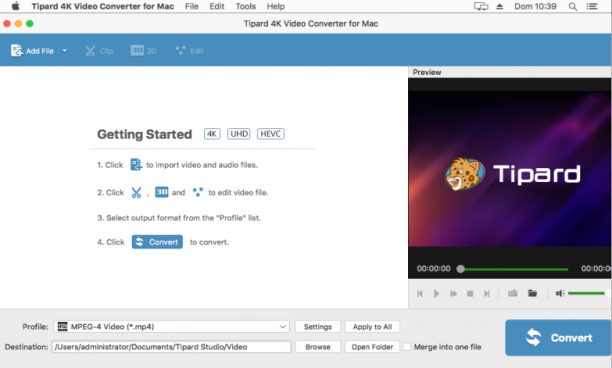Click the scissors icon in Getting Started
Viewport: 612px width, 368px height.
(x=136, y=192)
